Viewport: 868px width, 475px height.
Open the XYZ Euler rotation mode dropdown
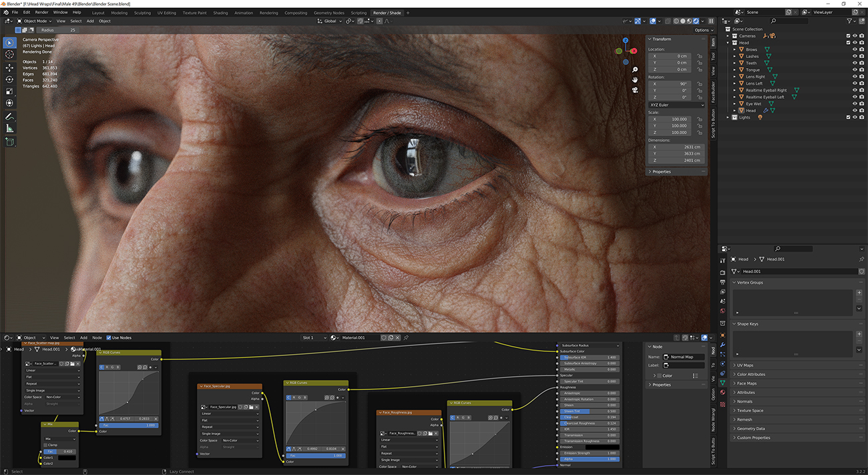(x=676, y=104)
